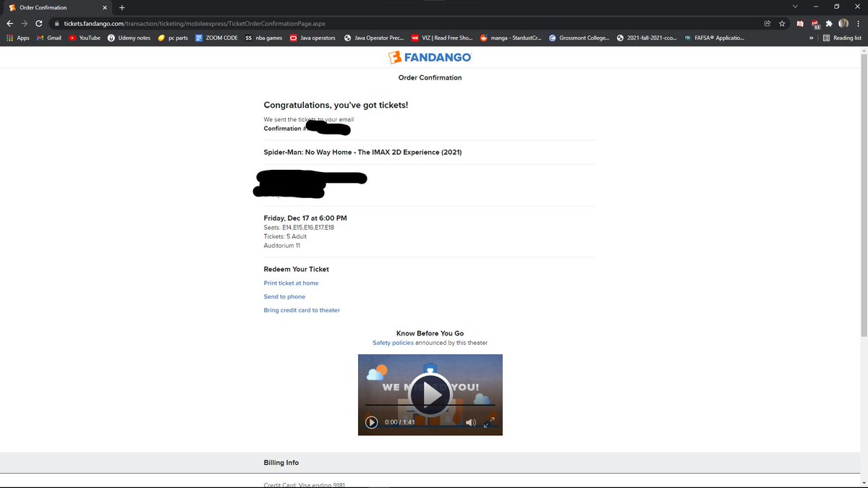Share this page icon in address bar
Viewport: 868px width, 488px height.
[767, 23]
